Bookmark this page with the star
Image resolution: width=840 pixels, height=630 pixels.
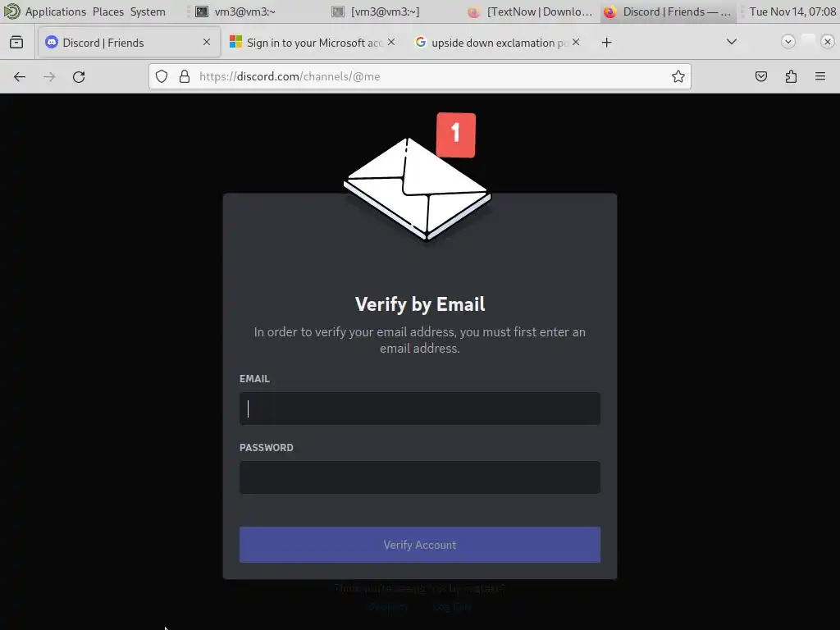click(x=678, y=76)
